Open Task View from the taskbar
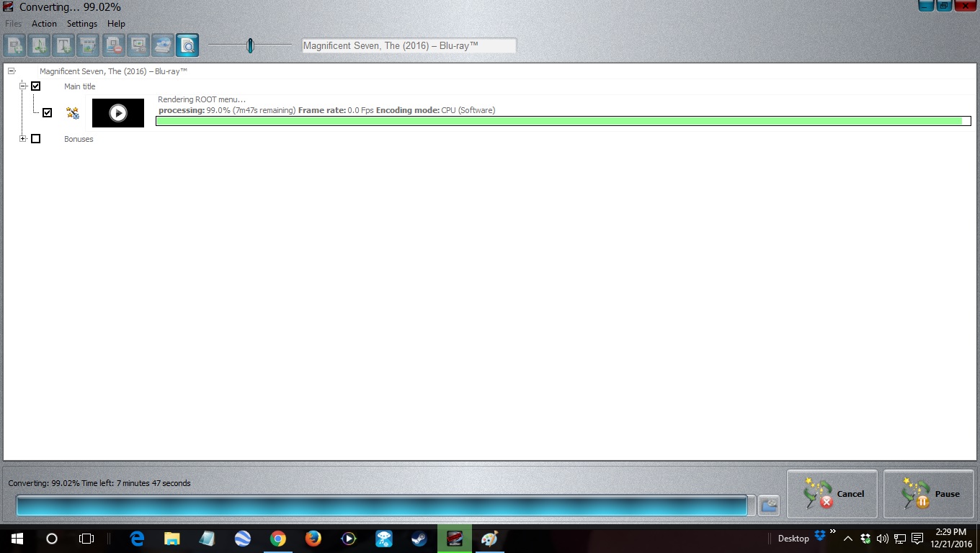 tap(86, 539)
